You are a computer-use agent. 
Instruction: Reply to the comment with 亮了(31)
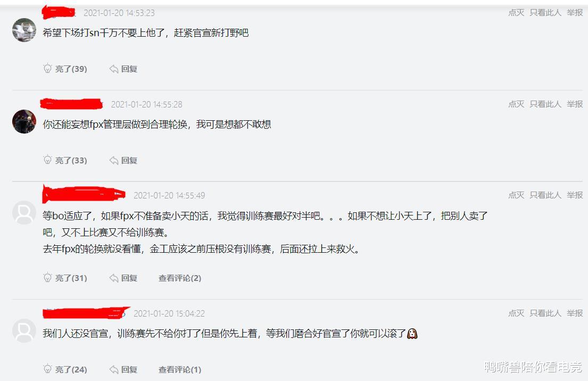point(123,278)
